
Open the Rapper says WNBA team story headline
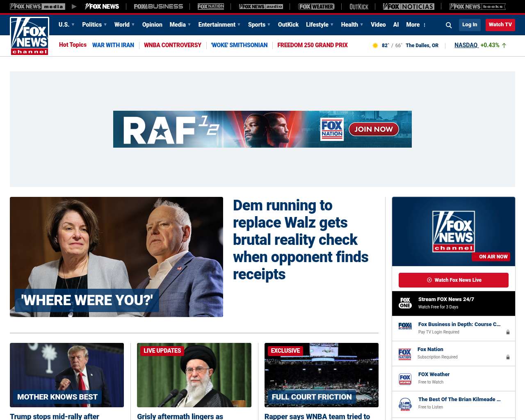[317, 416]
